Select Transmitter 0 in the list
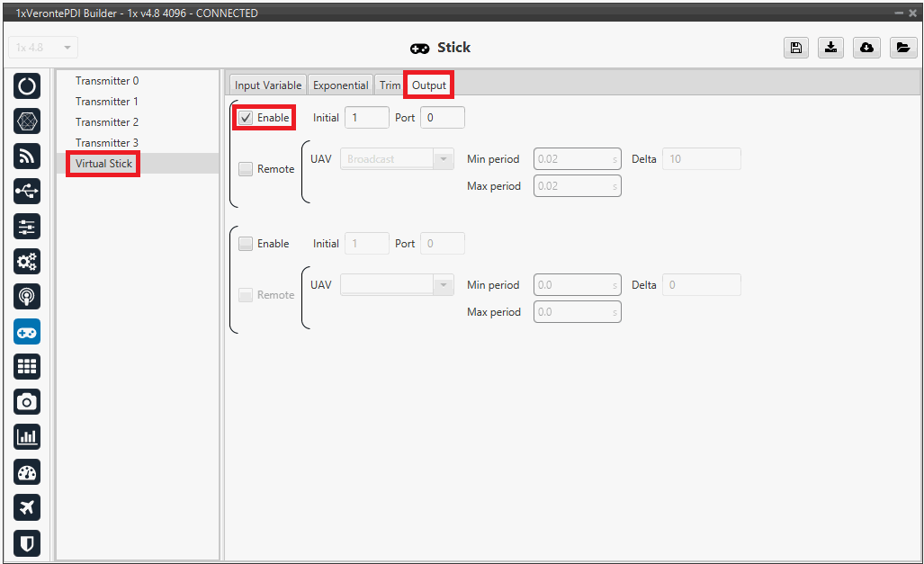 (x=107, y=81)
